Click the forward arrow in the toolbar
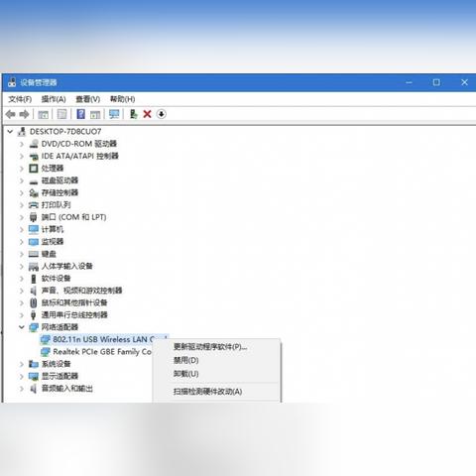Image resolution: width=476 pixels, height=476 pixels. point(24,114)
